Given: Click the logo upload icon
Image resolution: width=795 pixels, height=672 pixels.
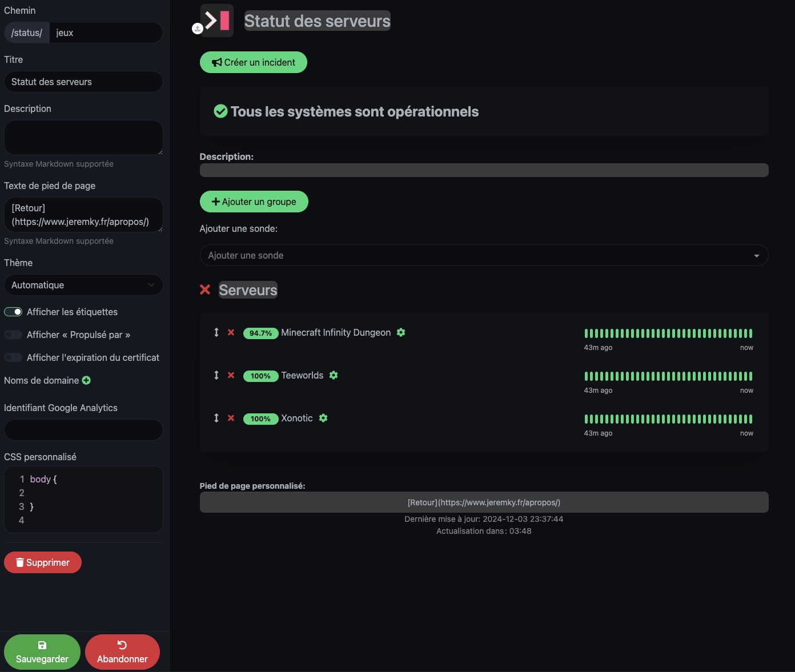Looking at the screenshot, I should tap(198, 29).
